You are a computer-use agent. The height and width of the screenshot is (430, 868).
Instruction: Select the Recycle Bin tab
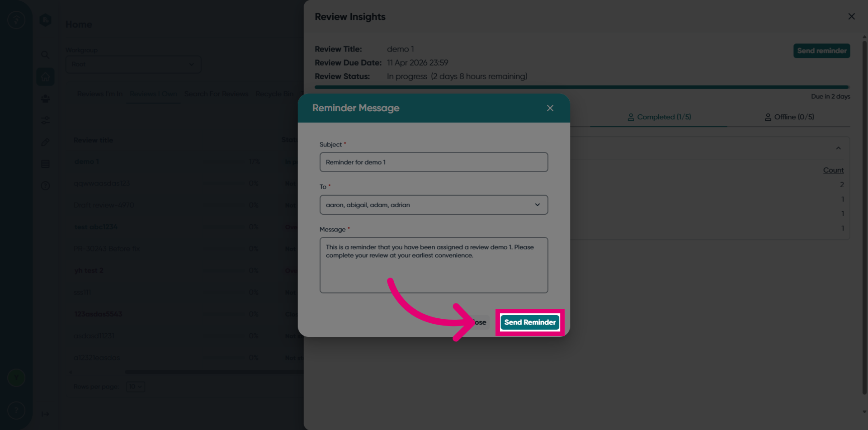tap(274, 94)
